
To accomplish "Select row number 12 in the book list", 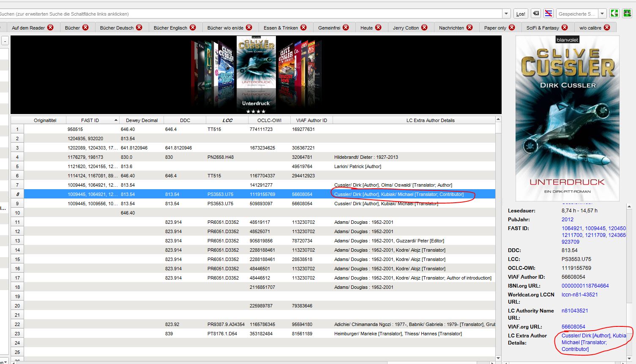I will coord(17,231).
